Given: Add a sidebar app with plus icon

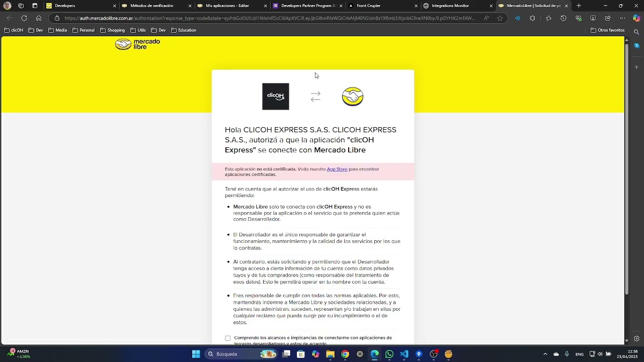Looking at the screenshot, I should click(x=636, y=67).
